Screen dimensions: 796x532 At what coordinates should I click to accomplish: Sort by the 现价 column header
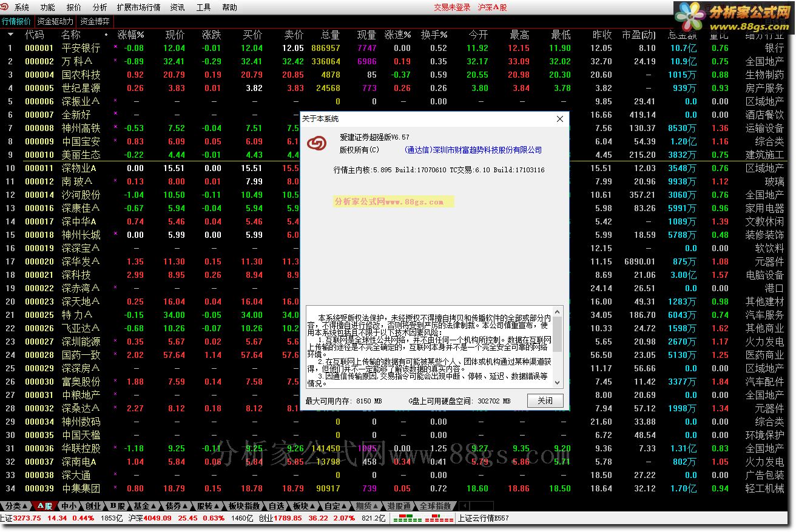click(x=175, y=35)
